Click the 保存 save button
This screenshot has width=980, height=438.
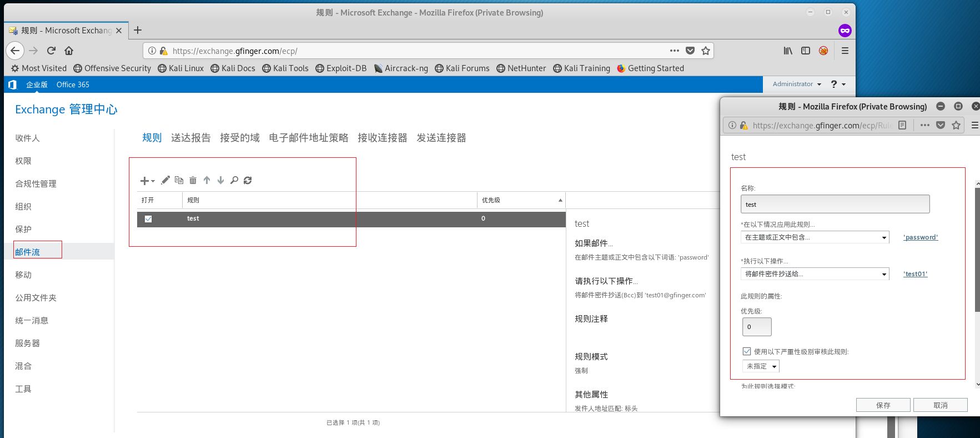(x=883, y=405)
